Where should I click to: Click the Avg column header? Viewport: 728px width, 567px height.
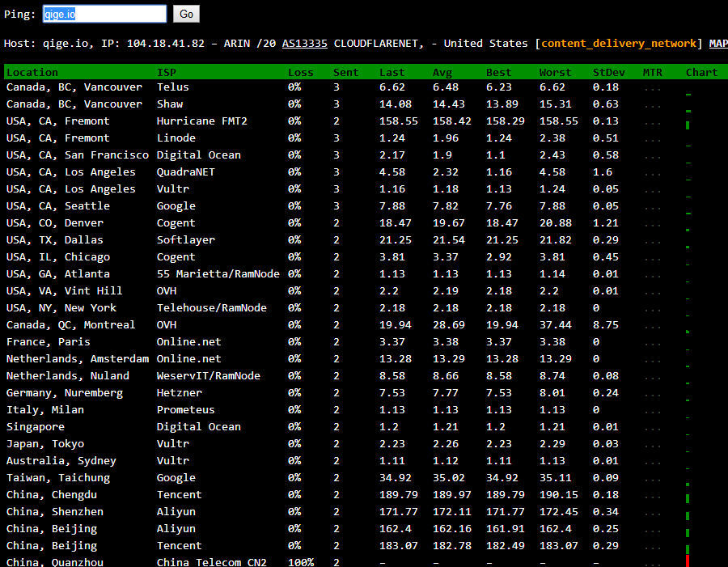(442, 73)
